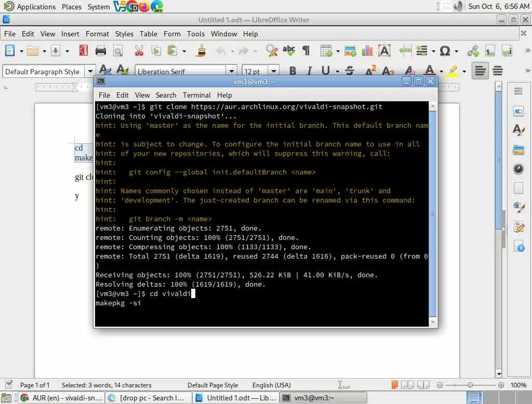Click the Save document icon

[x=56, y=51]
